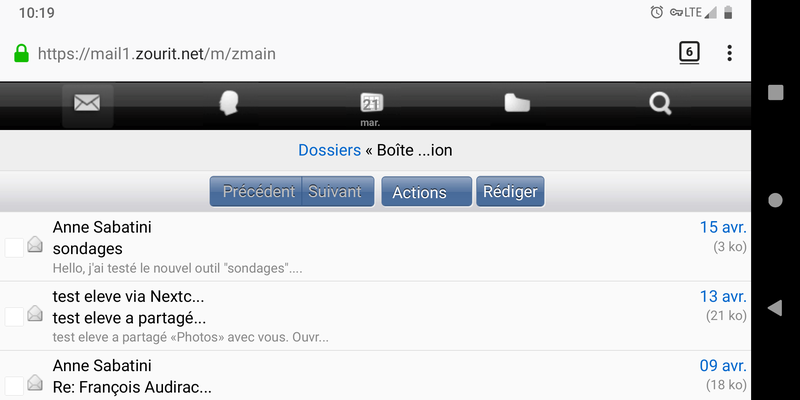Viewport: 800px width, 400px height.
Task: Compose a new mail with Rédiger
Action: click(x=510, y=191)
